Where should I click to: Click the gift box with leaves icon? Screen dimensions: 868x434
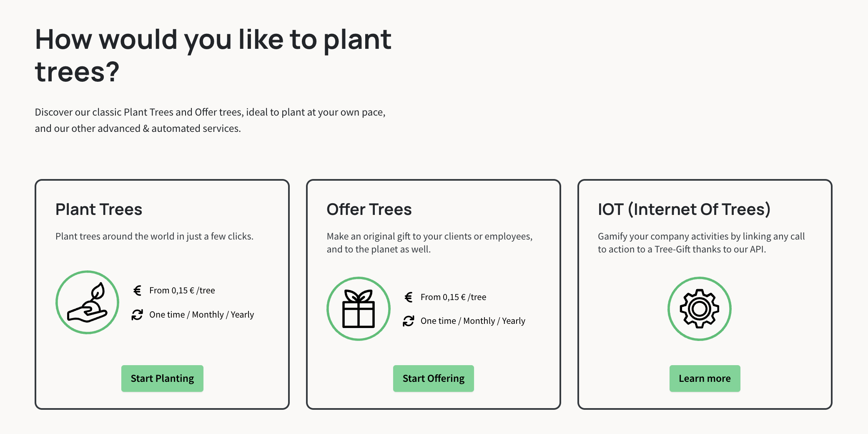[x=359, y=309]
